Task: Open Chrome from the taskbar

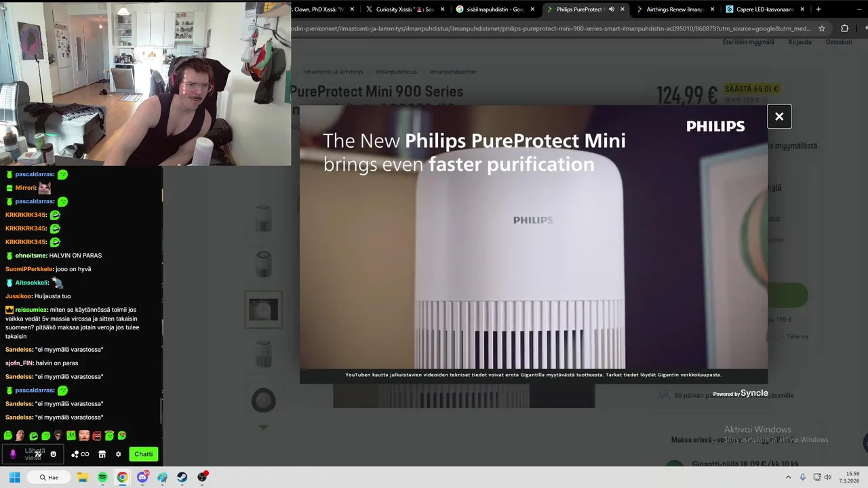Action: click(x=122, y=477)
